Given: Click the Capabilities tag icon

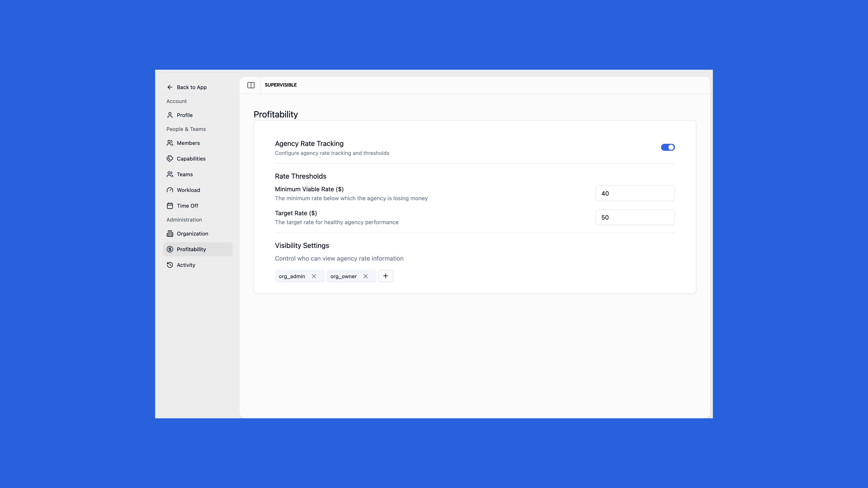Looking at the screenshot, I should click(170, 159).
